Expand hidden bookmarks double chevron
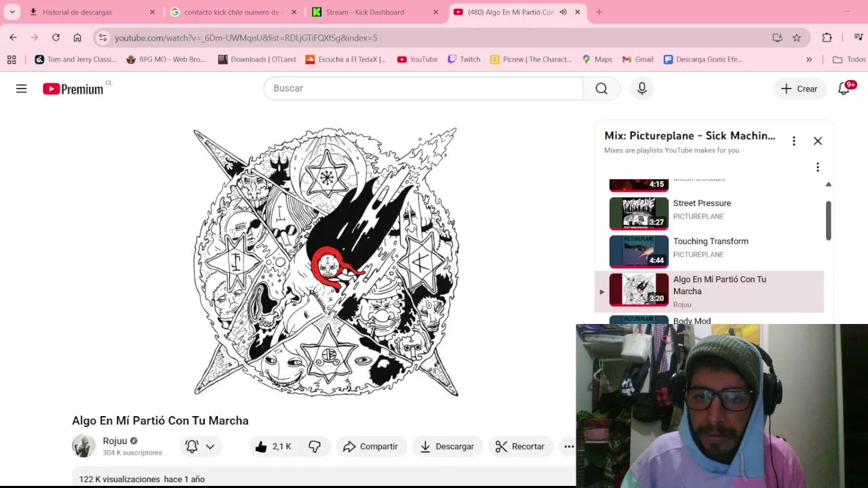Image resolution: width=868 pixels, height=488 pixels. tap(809, 60)
